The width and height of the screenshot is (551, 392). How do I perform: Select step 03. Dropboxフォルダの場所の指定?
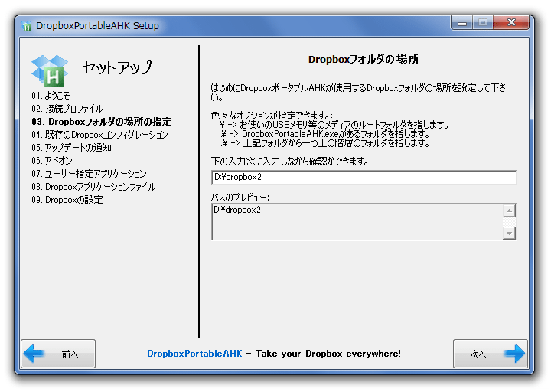click(102, 122)
